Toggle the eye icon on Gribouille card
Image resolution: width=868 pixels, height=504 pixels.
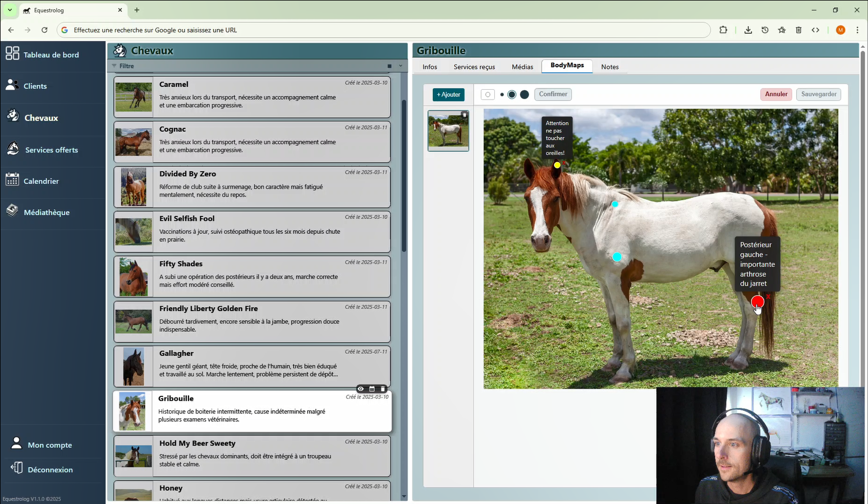pyautogui.click(x=361, y=389)
